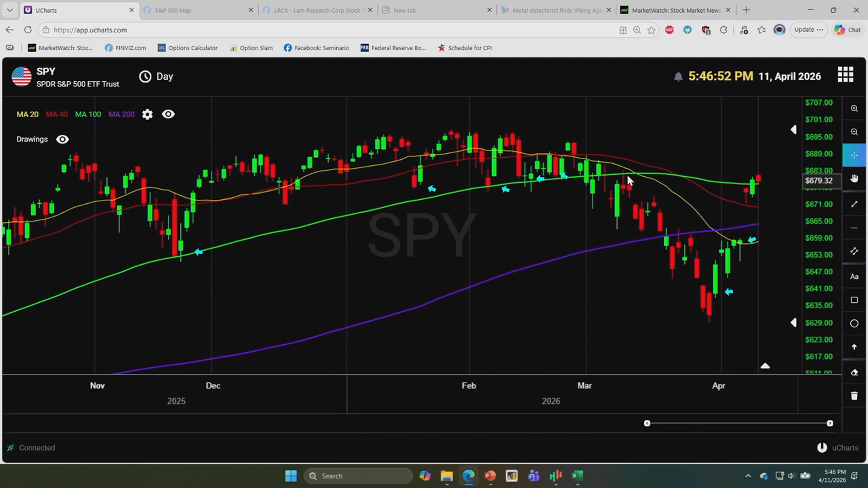
Task: Select the measure ruler tool
Action: point(854,251)
